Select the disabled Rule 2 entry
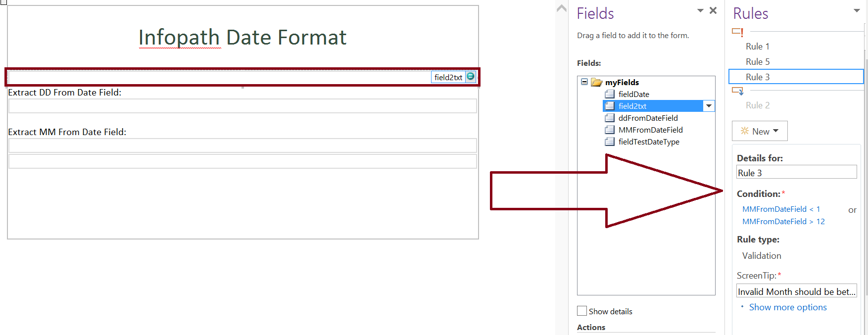 click(x=758, y=105)
